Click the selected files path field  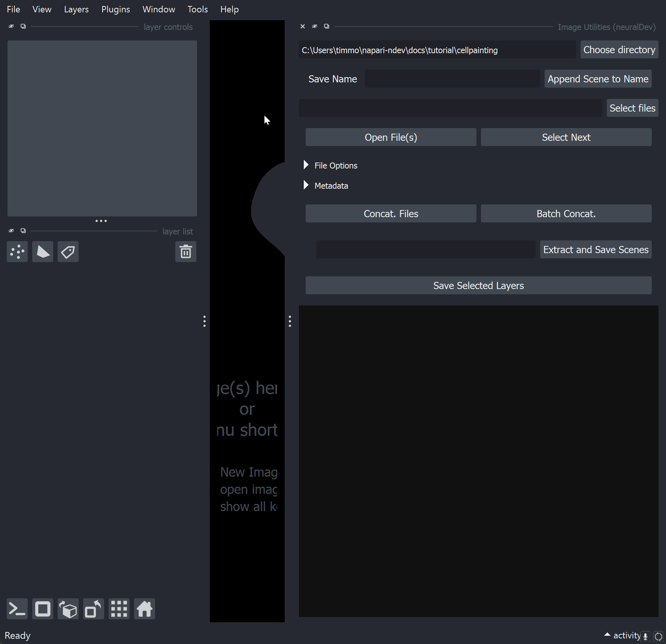pyautogui.click(x=450, y=108)
